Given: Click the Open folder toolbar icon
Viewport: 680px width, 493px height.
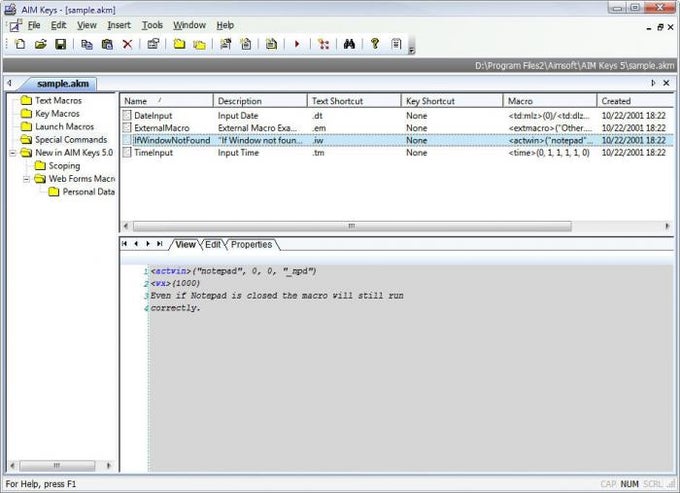Looking at the screenshot, I should pos(41,44).
